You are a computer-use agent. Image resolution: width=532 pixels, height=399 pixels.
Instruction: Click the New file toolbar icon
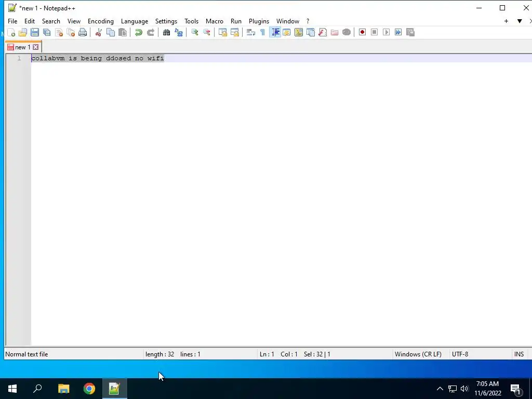point(11,32)
